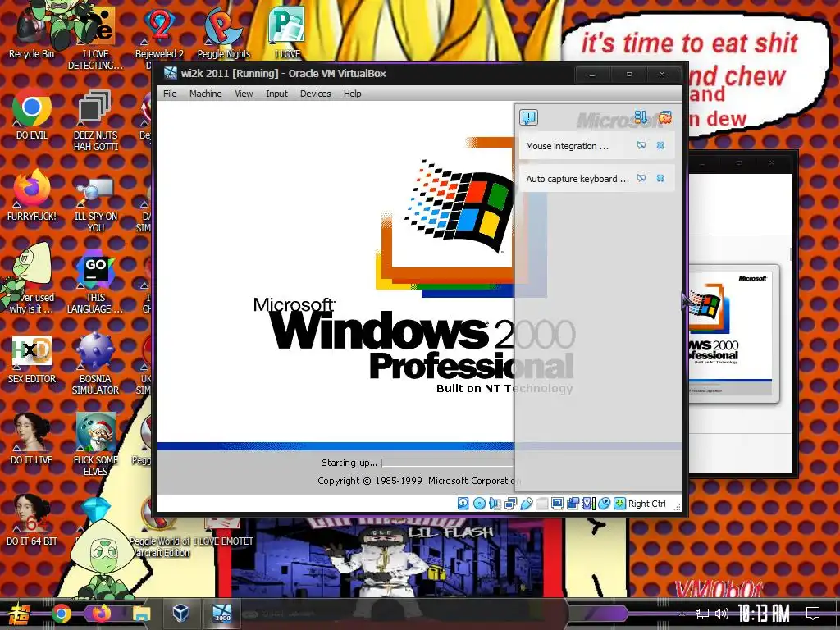Screen dimensions: 840x630
Task: Select the Publisher I LOVE desktop icon
Action: click(288, 32)
